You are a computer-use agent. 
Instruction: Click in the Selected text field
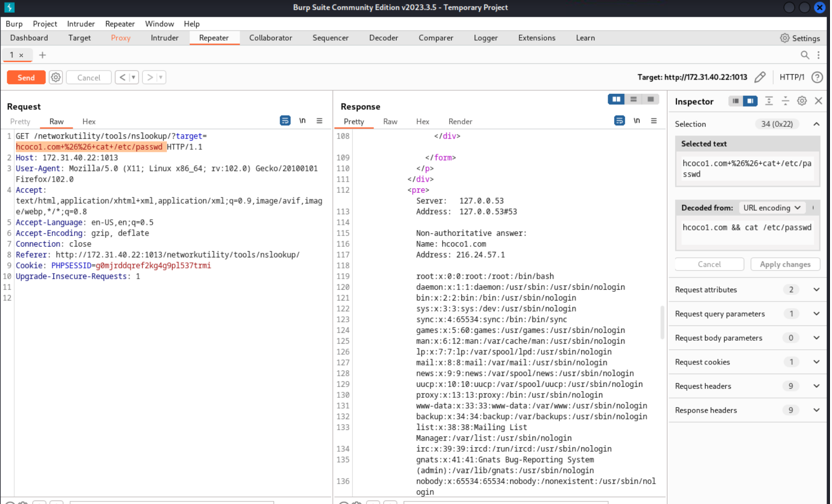pyautogui.click(x=747, y=169)
